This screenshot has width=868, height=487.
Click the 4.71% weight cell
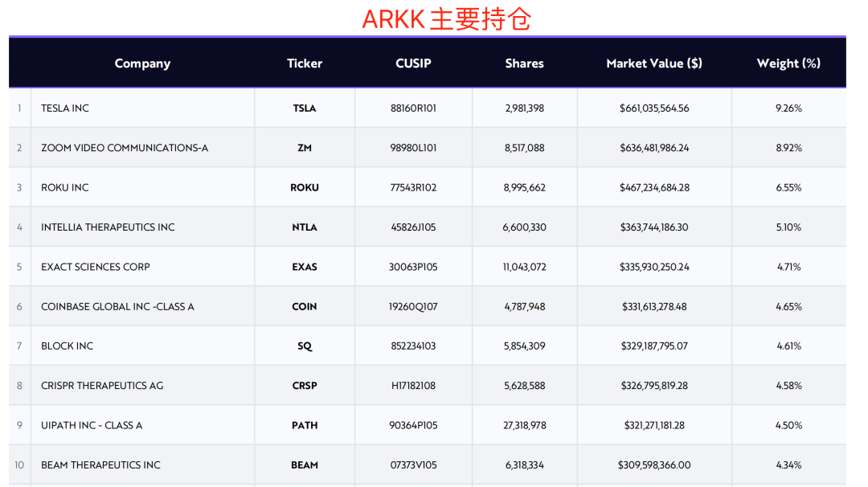788,268
